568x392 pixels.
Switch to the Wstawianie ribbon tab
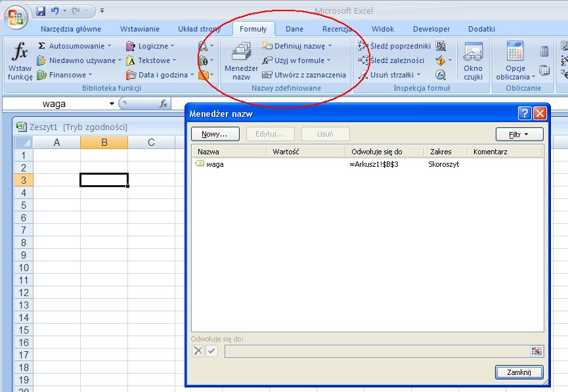[x=139, y=29]
